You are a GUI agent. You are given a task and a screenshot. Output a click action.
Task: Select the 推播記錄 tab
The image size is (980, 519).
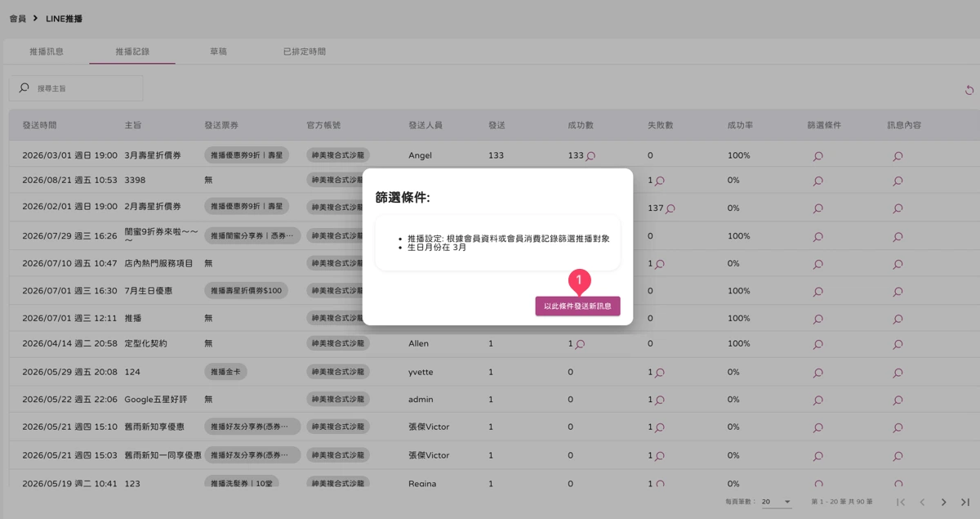(x=132, y=51)
